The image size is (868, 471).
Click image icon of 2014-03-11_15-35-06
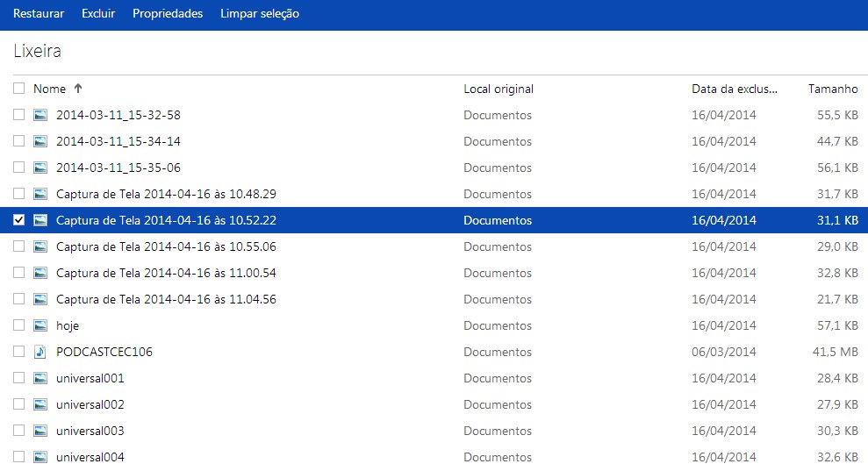pyautogui.click(x=39, y=168)
